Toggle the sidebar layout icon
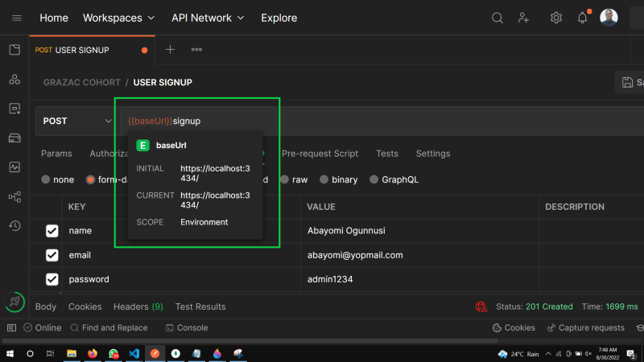This screenshot has height=362, width=644. pyautogui.click(x=11, y=328)
